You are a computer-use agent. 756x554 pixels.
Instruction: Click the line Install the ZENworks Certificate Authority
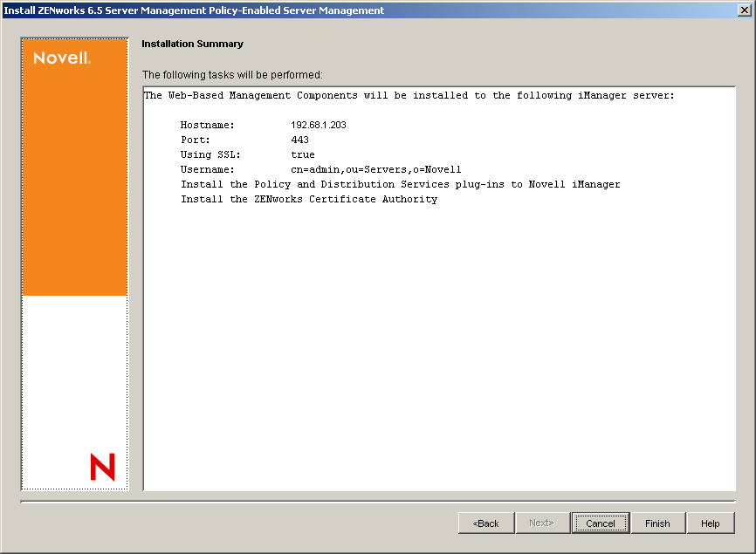click(x=309, y=199)
